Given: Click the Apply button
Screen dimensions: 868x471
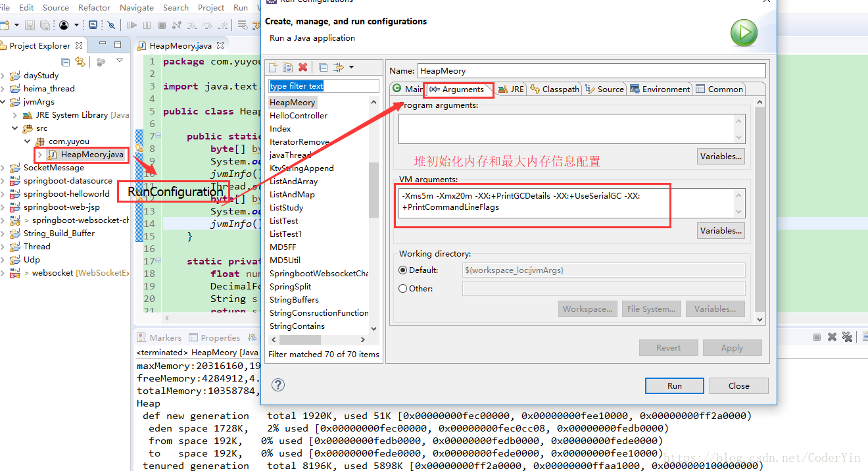Looking at the screenshot, I should click(x=732, y=347).
